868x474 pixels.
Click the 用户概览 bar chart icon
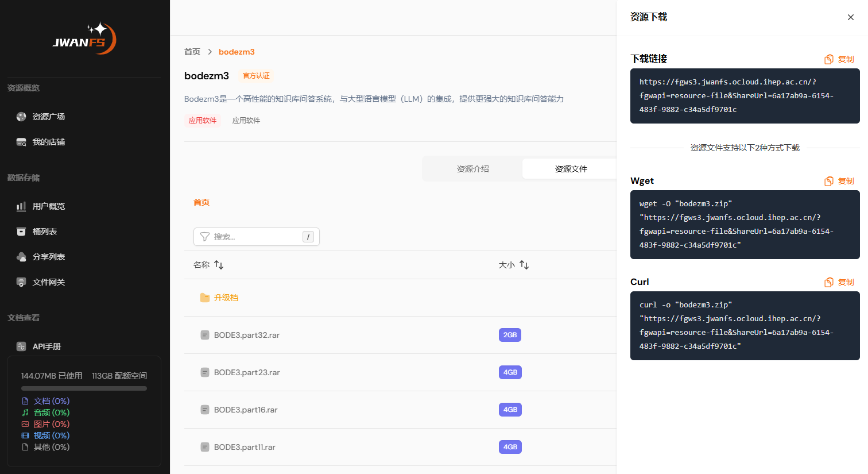pos(21,206)
